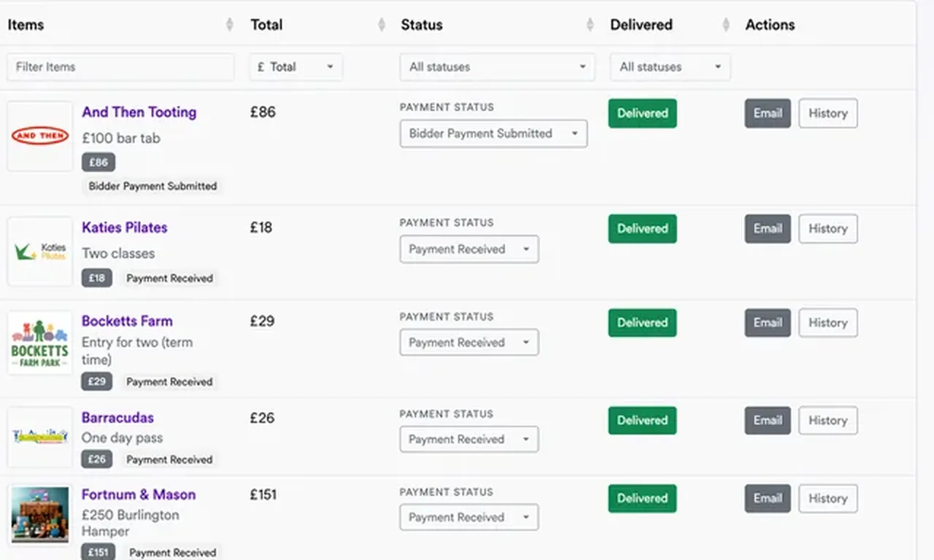The image size is (934, 560).
Task: View History for And Then Tooting
Action: tap(828, 114)
